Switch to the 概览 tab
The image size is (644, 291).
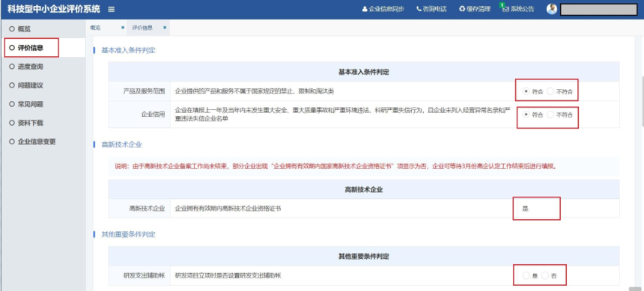click(95, 28)
